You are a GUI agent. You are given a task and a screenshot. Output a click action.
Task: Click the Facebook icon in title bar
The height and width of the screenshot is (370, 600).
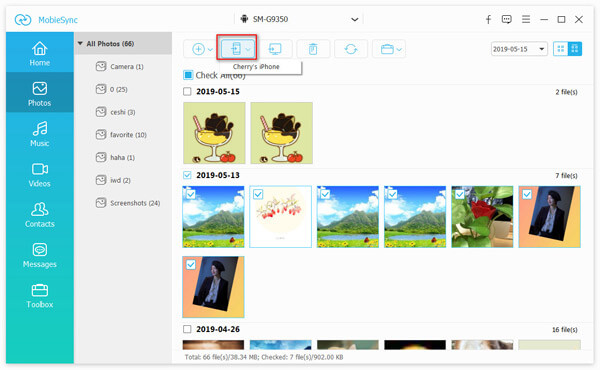point(488,20)
